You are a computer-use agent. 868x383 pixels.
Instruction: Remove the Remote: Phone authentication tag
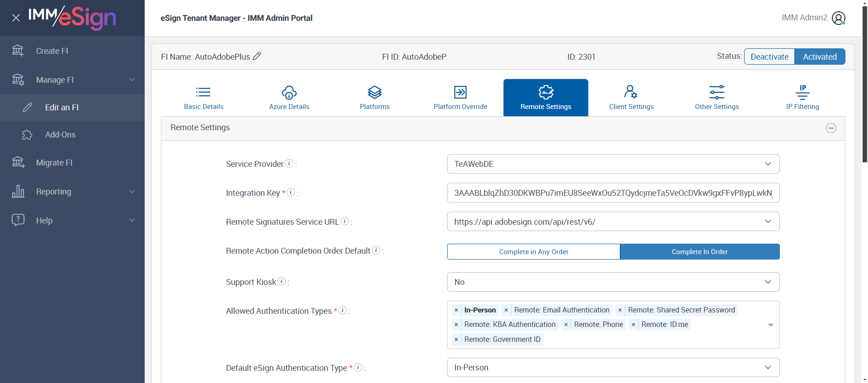click(x=566, y=325)
